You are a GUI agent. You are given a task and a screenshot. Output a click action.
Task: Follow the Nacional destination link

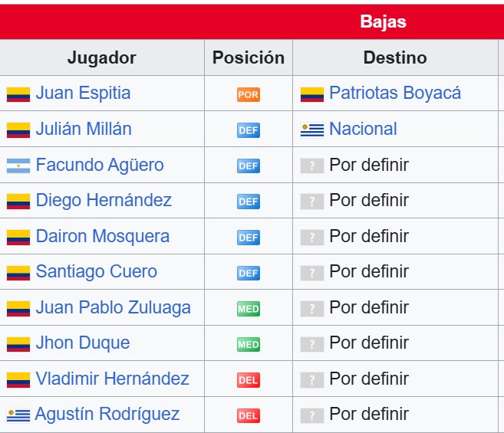point(363,129)
